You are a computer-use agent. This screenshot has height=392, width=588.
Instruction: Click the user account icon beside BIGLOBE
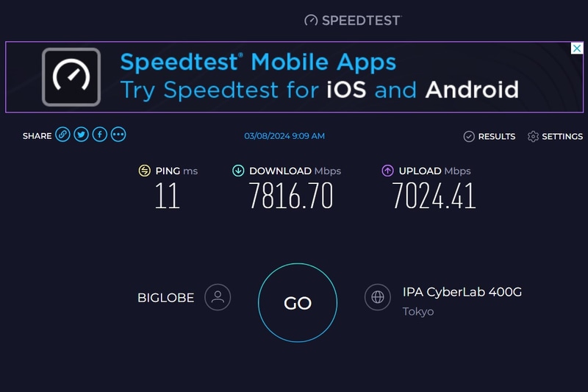(218, 297)
